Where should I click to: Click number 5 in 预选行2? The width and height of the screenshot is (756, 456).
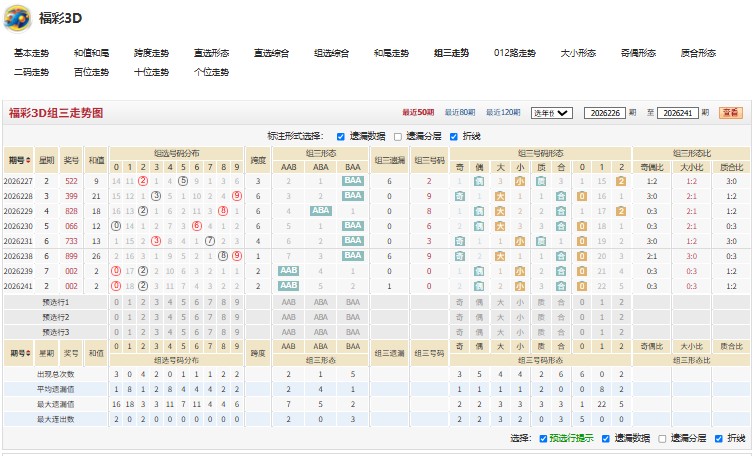(183, 317)
